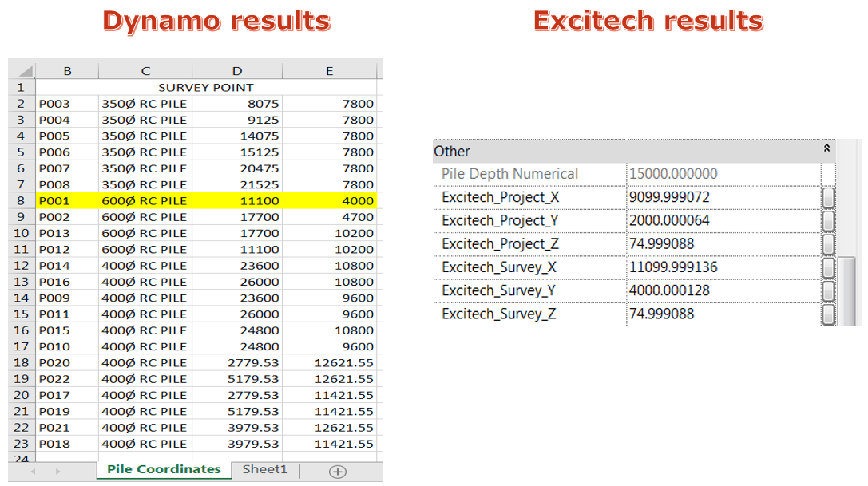
Task: Click the Excitech_Project_Z value field
Action: [x=723, y=243]
